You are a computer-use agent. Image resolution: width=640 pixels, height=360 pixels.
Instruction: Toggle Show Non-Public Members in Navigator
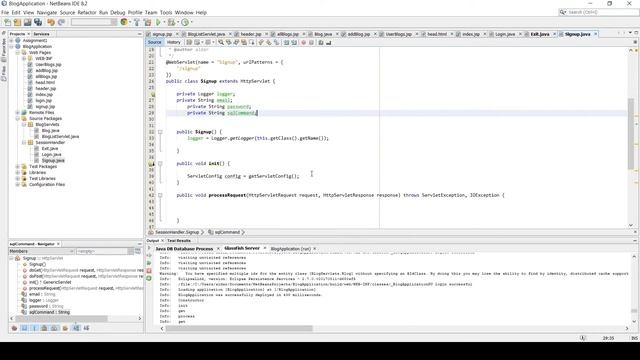(x=44, y=328)
